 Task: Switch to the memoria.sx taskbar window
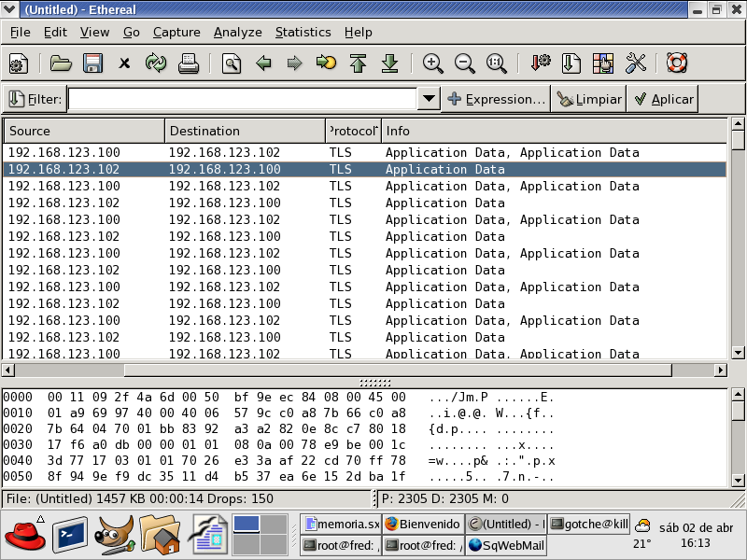(341, 524)
